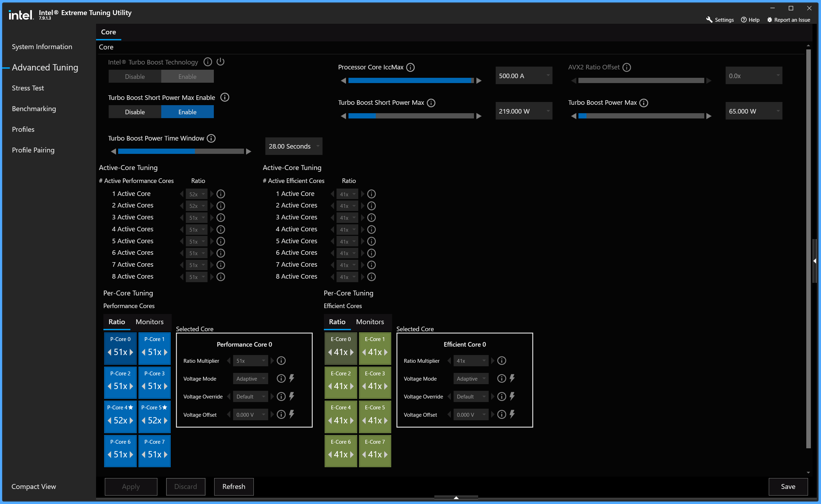The image size is (821, 504).
Task: Switch to Compact View
Action: (x=34, y=486)
